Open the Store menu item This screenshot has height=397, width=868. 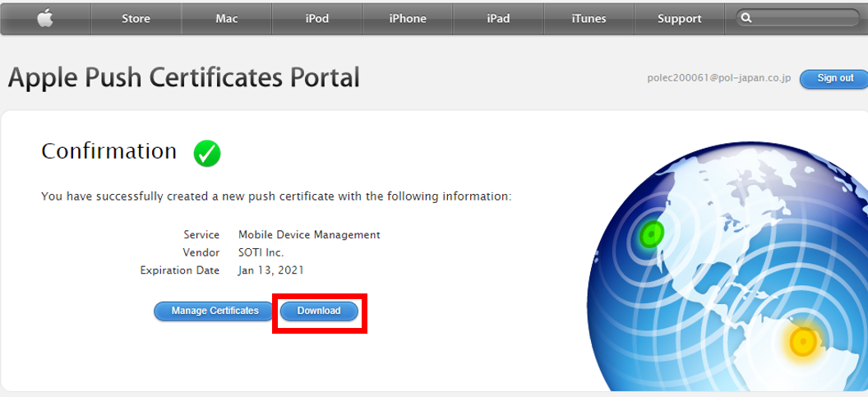(x=136, y=18)
